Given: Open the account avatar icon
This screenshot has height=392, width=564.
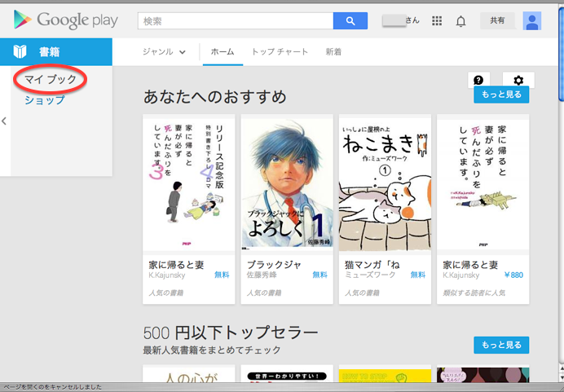Looking at the screenshot, I should click(532, 21).
